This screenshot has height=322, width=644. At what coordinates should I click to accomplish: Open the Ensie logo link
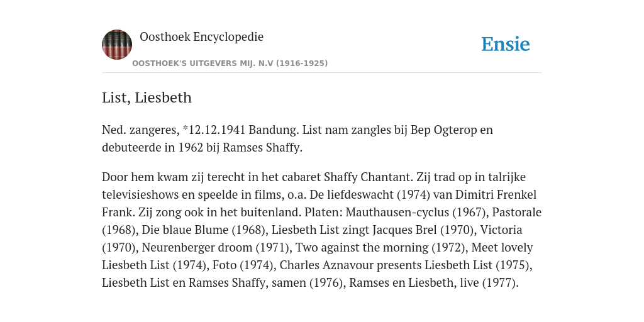click(x=506, y=45)
